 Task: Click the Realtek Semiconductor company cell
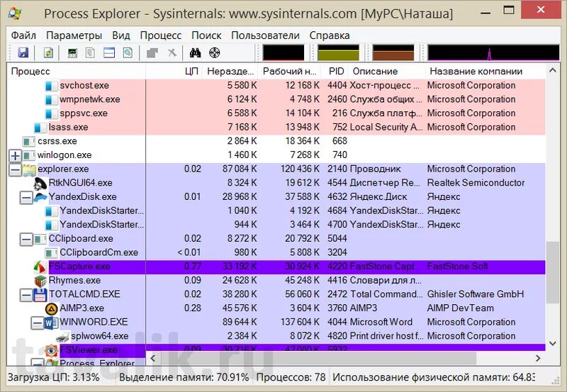476,183
